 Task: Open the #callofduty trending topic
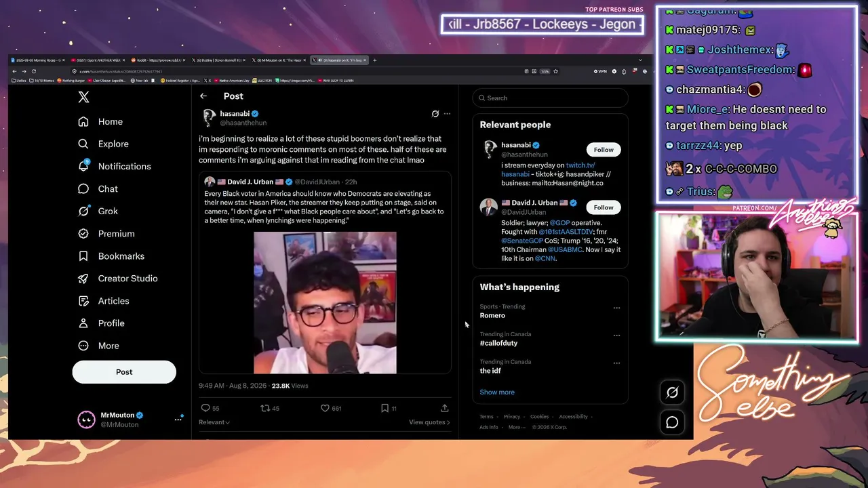(498, 343)
